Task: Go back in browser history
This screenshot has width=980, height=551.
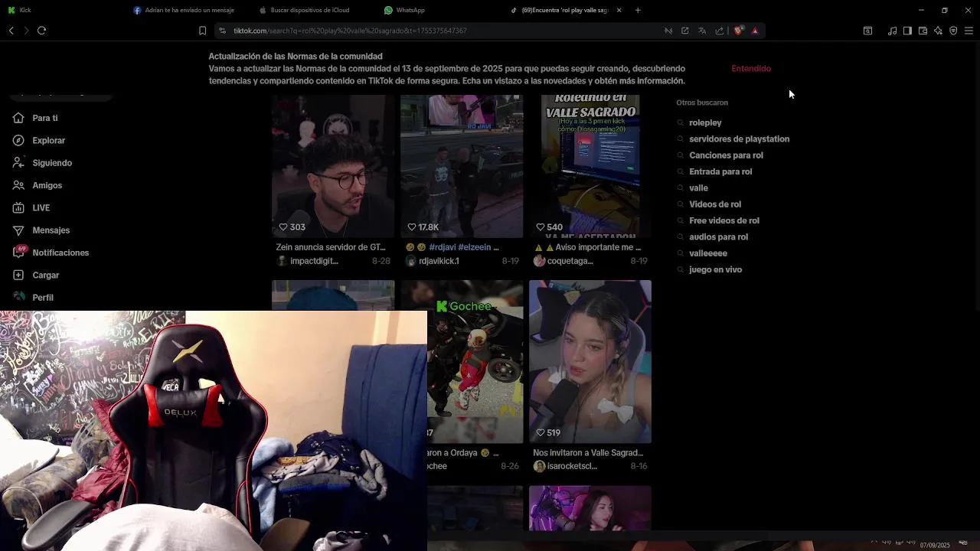Action: point(11,31)
